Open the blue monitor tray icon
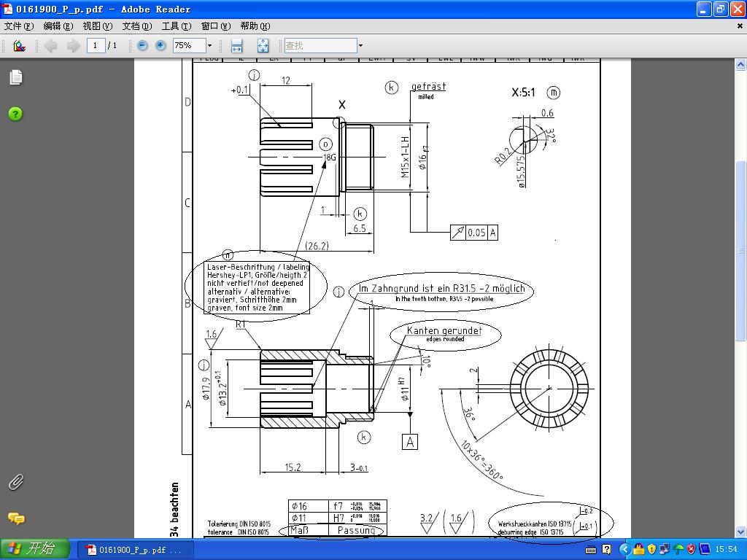The image size is (747, 560). 704,550
